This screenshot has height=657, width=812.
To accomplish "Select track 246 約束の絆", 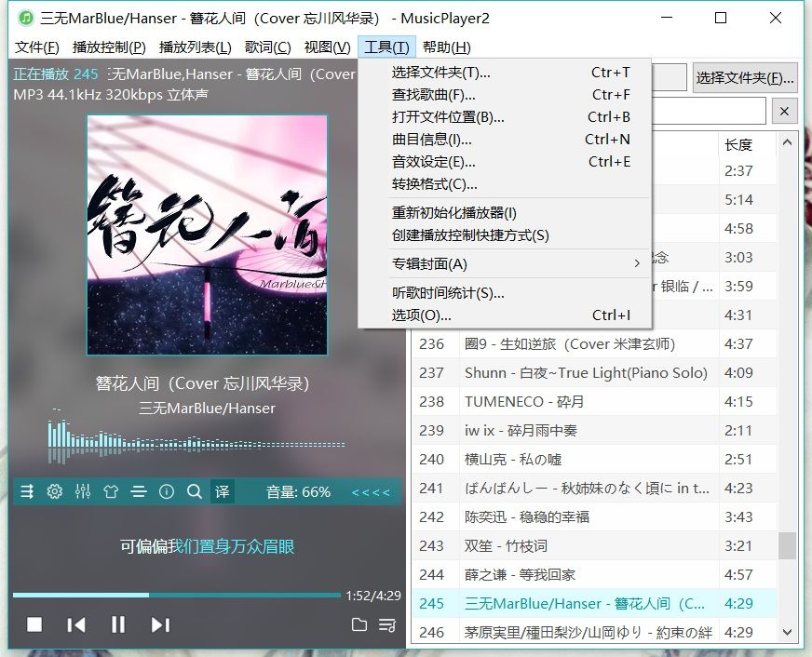I will [x=594, y=632].
